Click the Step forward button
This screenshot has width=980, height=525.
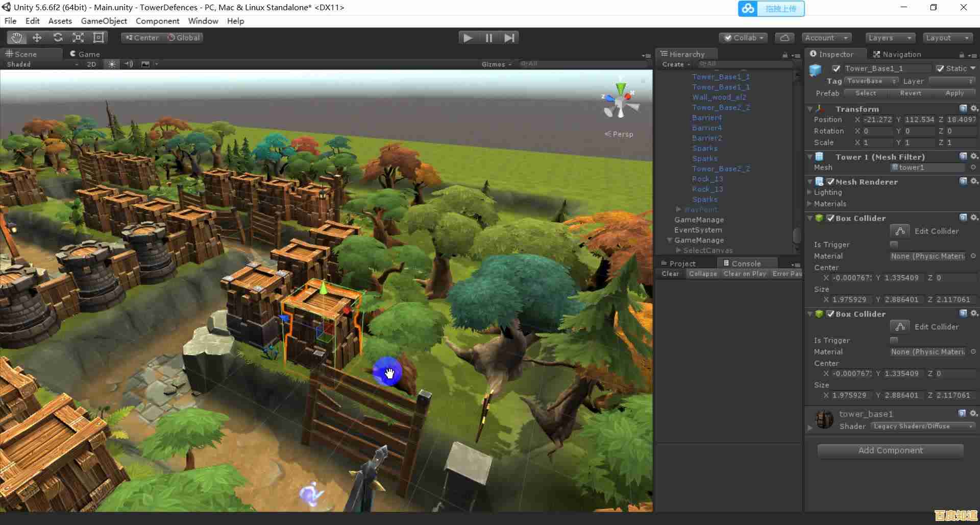[509, 38]
